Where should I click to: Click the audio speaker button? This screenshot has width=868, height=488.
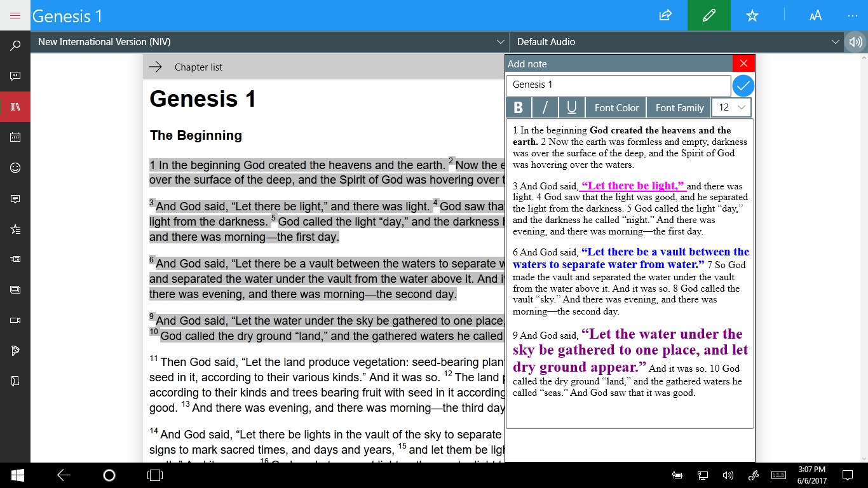855,42
